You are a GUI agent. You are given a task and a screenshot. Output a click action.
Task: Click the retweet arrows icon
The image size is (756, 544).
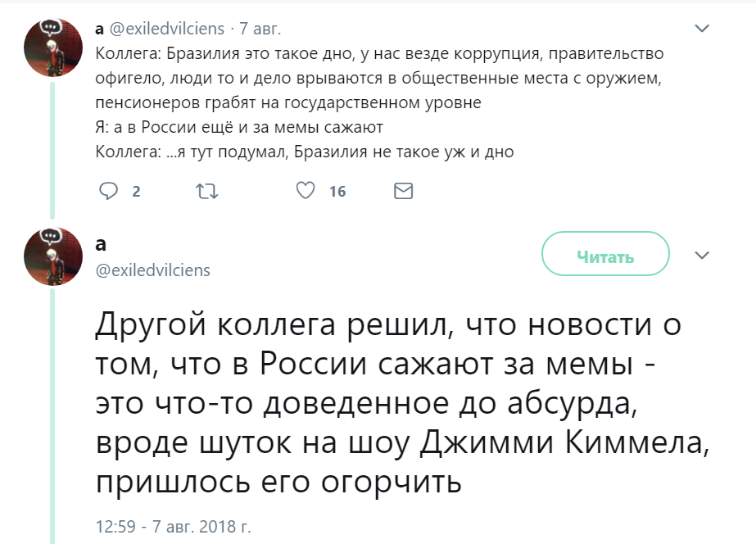coord(207,192)
